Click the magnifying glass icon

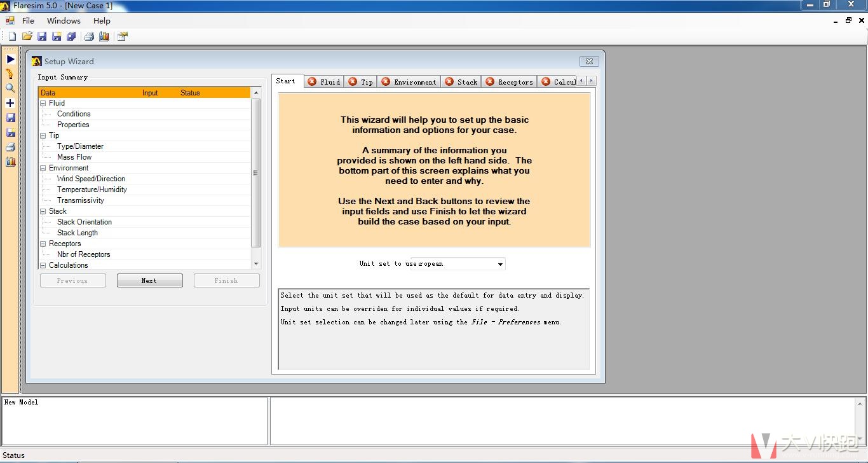(x=10, y=88)
